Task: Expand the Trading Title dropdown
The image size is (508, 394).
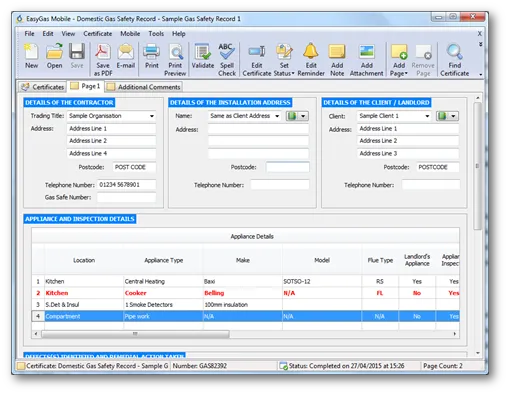Action: pos(152,116)
